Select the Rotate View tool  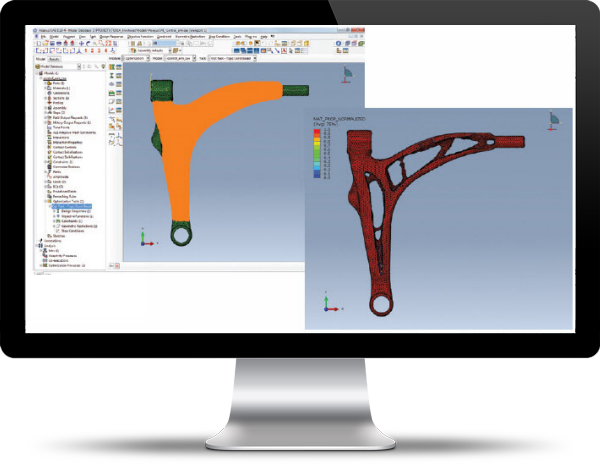tap(88, 43)
